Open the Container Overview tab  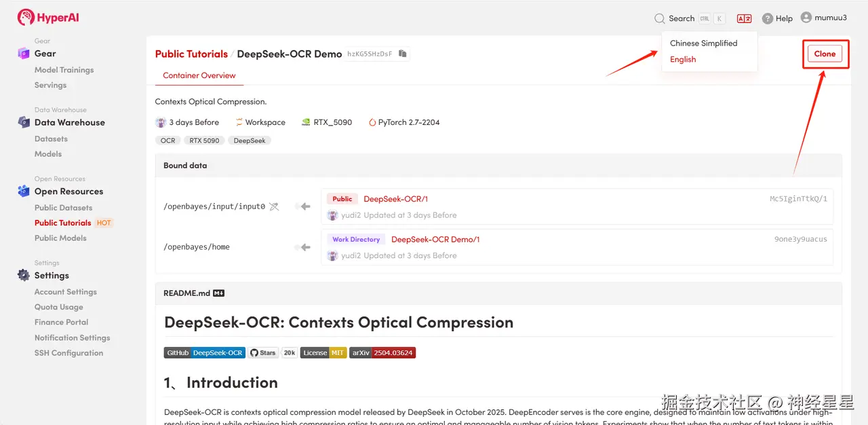click(199, 75)
